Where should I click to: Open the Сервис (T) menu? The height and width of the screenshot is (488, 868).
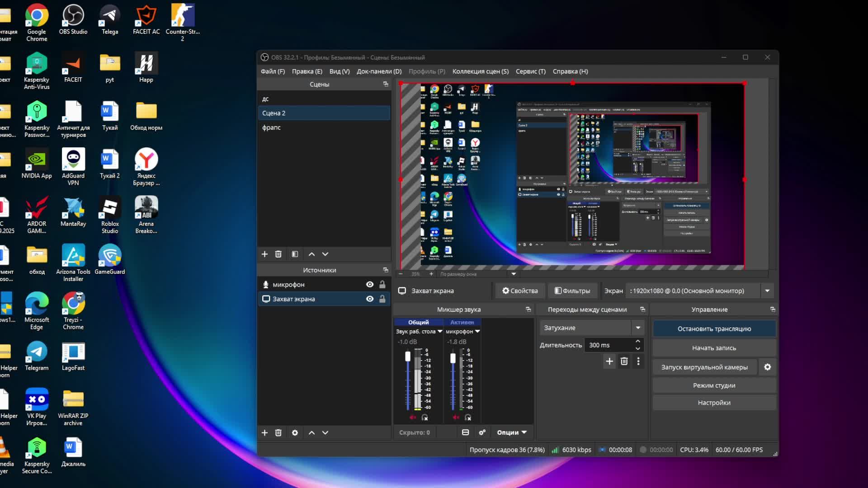[x=530, y=71]
